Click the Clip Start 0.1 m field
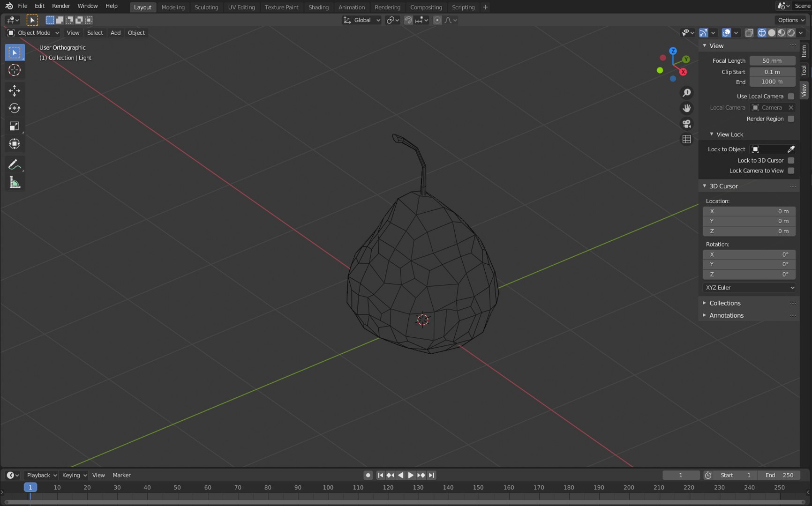This screenshot has height=506, width=812. pyautogui.click(x=772, y=72)
